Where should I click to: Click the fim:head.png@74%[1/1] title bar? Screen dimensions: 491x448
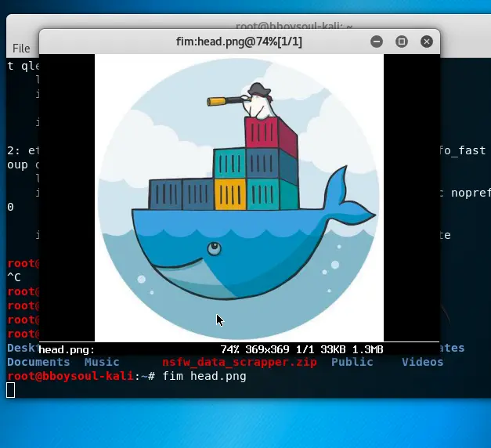point(239,42)
